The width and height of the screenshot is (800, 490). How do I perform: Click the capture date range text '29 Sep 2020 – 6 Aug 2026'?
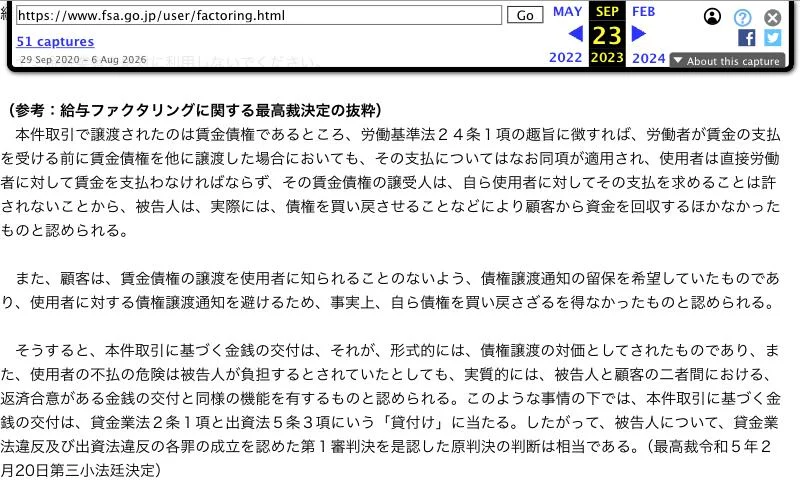click(x=83, y=59)
